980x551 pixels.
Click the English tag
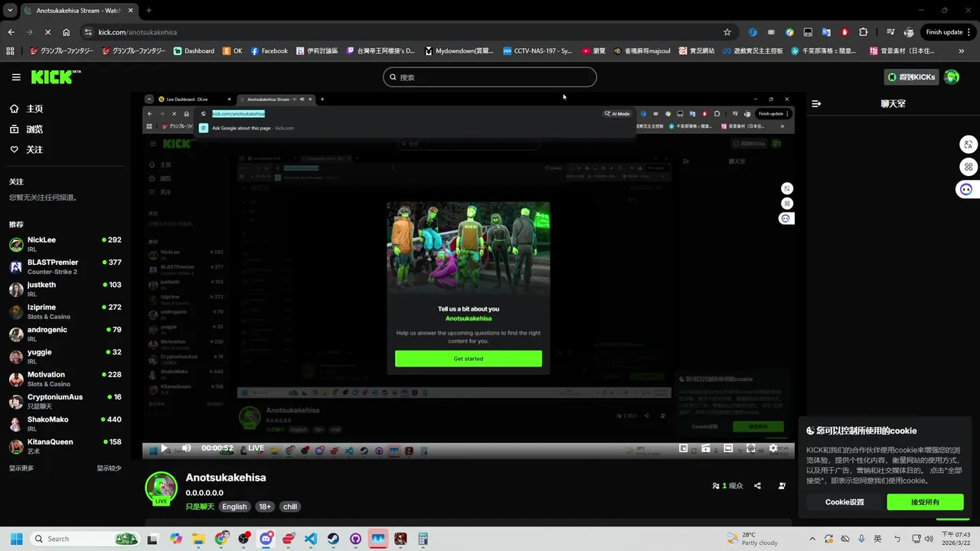pos(234,507)
